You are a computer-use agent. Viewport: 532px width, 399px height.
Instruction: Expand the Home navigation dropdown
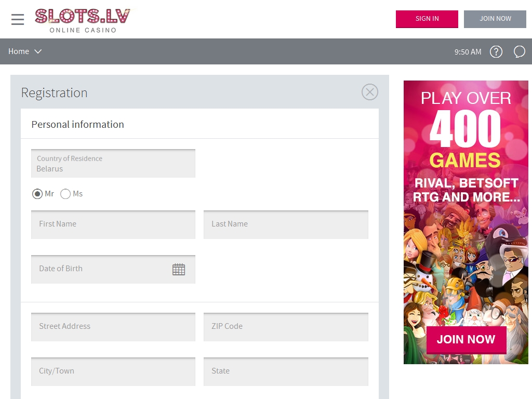25,51
